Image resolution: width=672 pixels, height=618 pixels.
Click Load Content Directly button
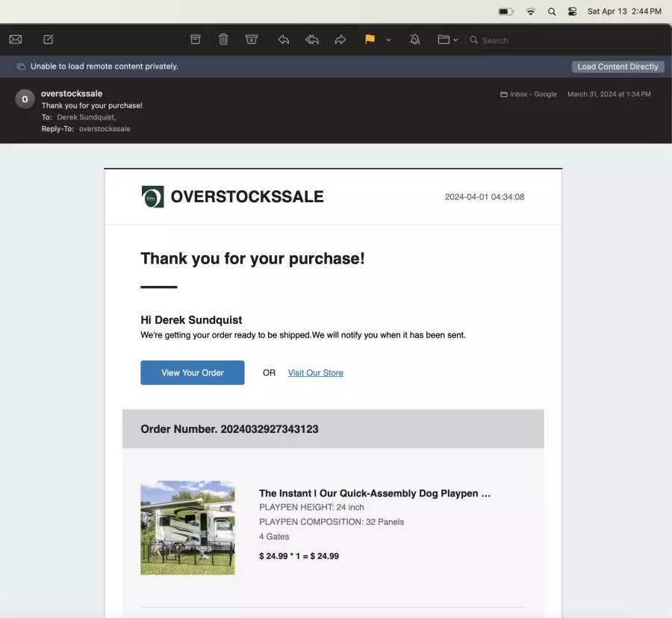(617, 66)
